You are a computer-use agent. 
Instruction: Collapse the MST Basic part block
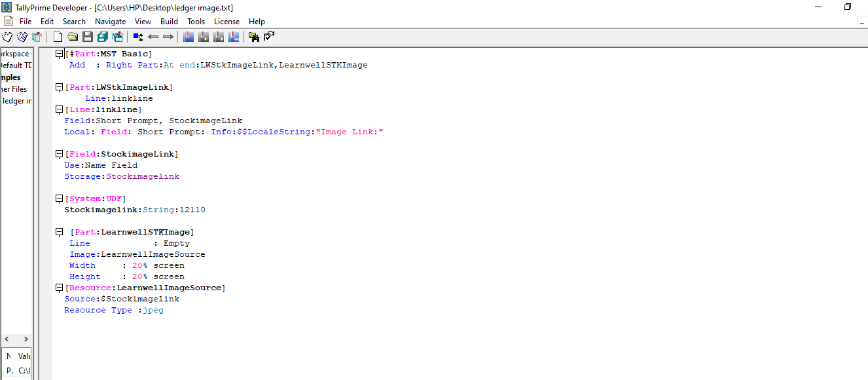(x=59, y=53)
